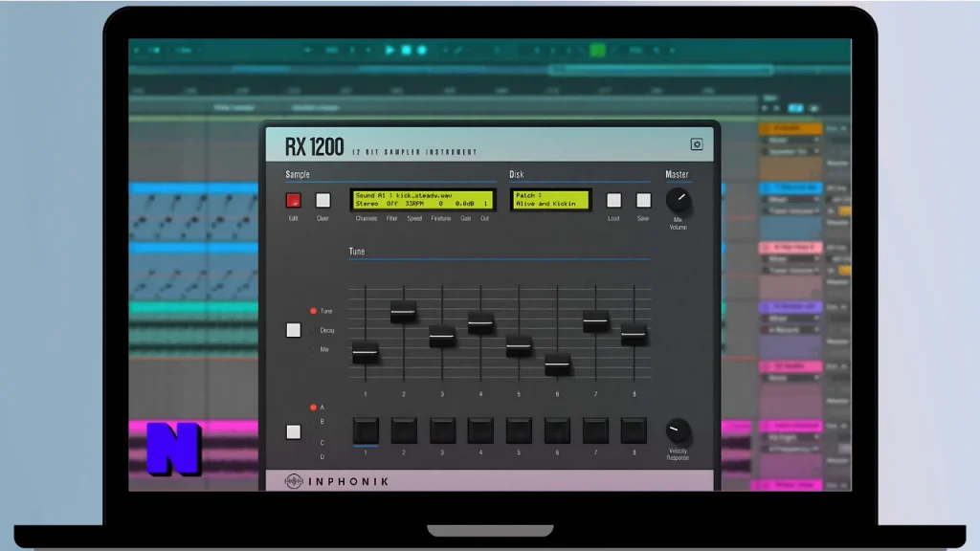The width and height of the screenshot is (980, 551).
Task: Click the 'Gain' label under the sample display
Action: (x=466, y=219)
